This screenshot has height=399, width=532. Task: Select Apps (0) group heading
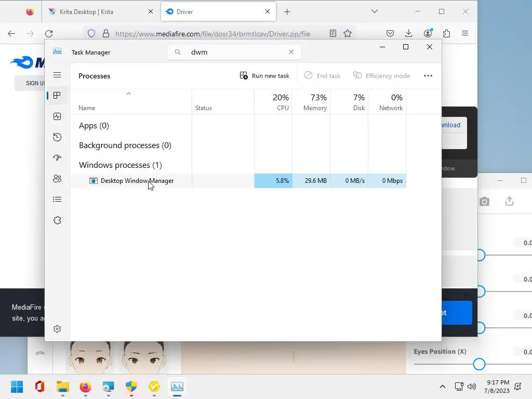(94, 126)
